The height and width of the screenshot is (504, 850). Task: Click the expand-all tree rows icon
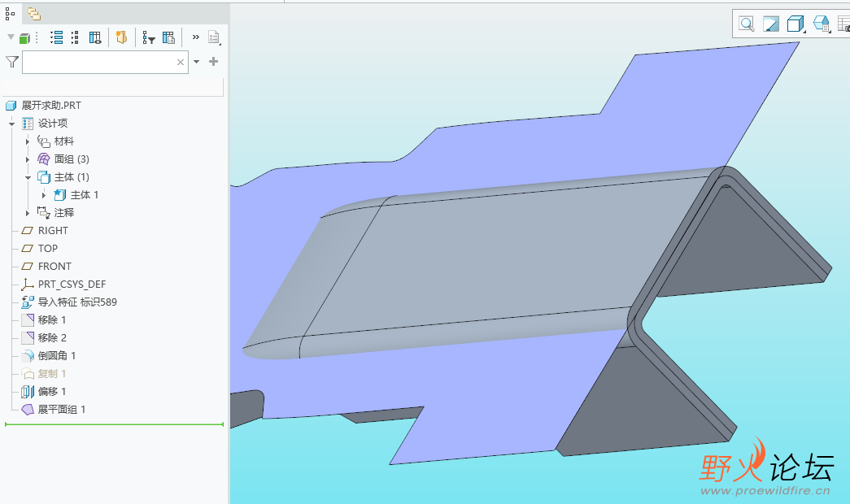tap(56, 37)
